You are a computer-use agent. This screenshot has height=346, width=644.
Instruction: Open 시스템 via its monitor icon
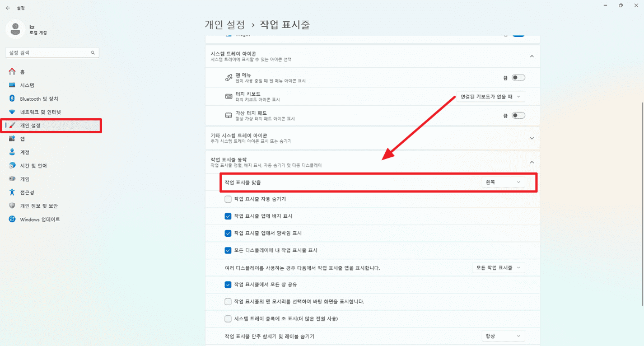[x=12, y=85]
